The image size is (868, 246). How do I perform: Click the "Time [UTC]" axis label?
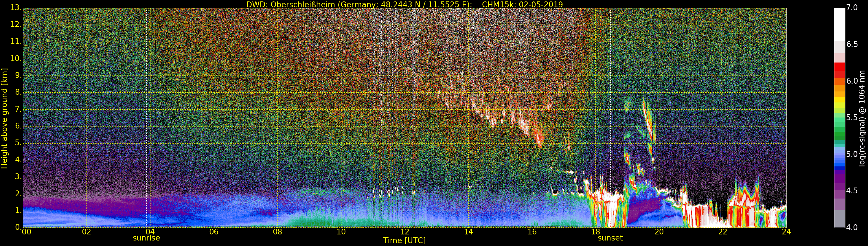click(x=404, y=241)
